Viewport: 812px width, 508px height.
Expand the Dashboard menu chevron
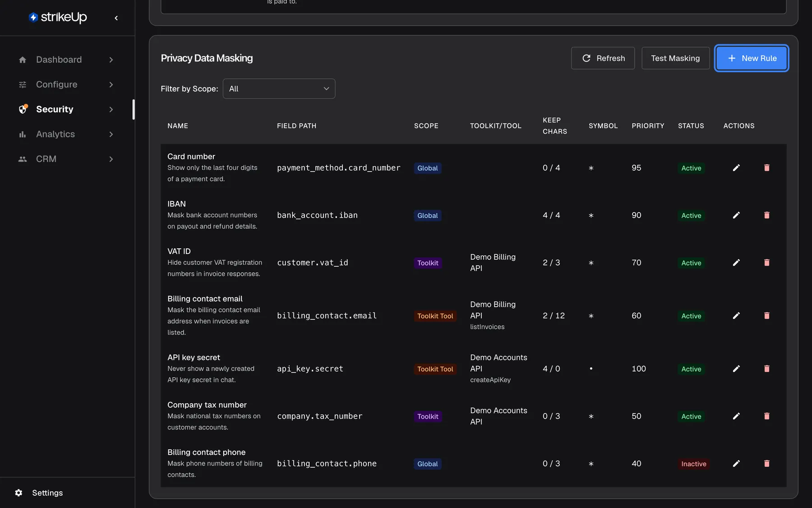click(x=111, y=60)
